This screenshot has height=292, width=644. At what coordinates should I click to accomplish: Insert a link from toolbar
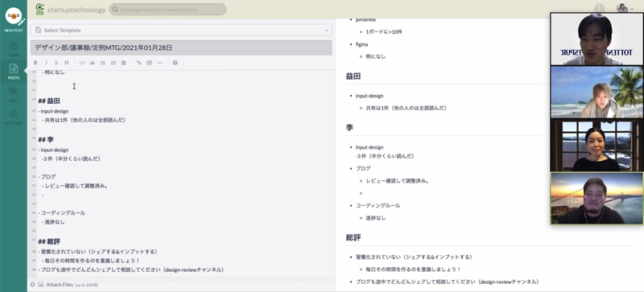click(x=138, y=63)
